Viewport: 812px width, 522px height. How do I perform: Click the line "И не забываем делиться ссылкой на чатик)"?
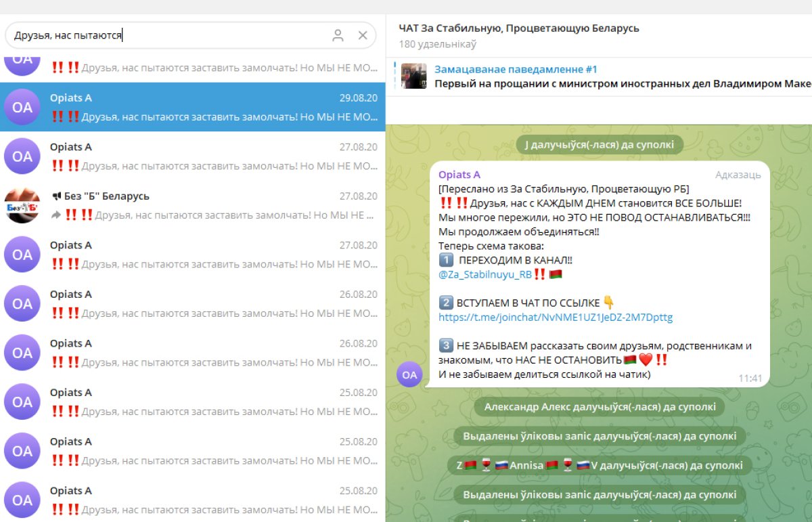click(x=545, y=374)
